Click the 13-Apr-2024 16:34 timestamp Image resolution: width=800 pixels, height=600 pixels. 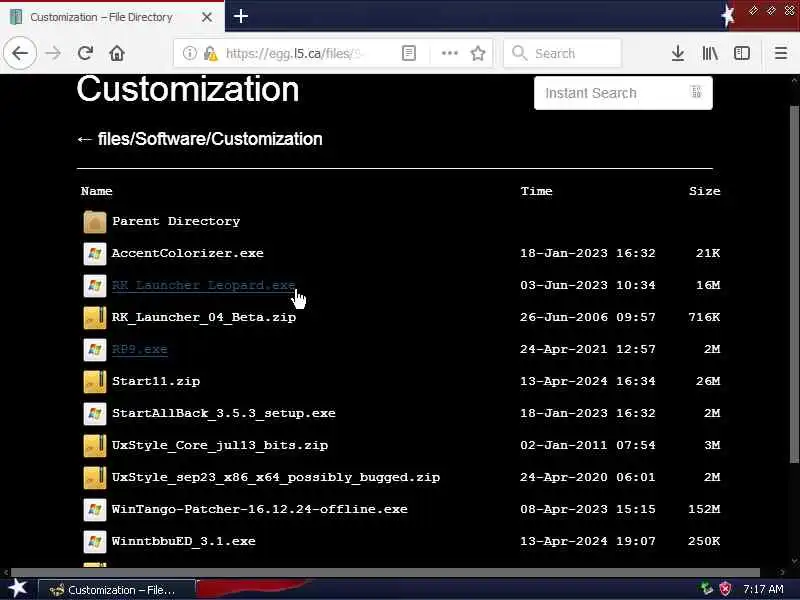(x=588, y=381)
